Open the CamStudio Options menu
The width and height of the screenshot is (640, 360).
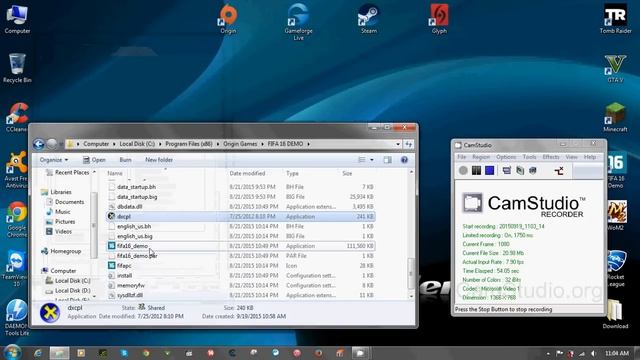click(x=506, y=157)
